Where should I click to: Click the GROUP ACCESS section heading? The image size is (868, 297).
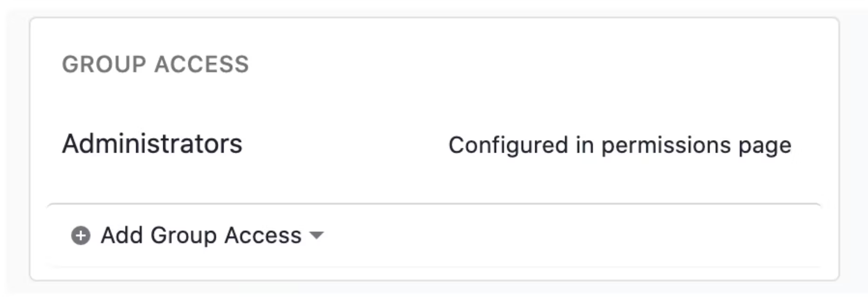[x=156, y=64]
